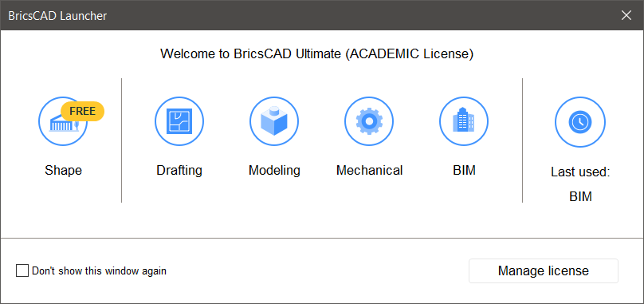The height and width of the screenshot is (304, 644).
Task: Select BIM text under Last used
Action: (x=580, y=196)
